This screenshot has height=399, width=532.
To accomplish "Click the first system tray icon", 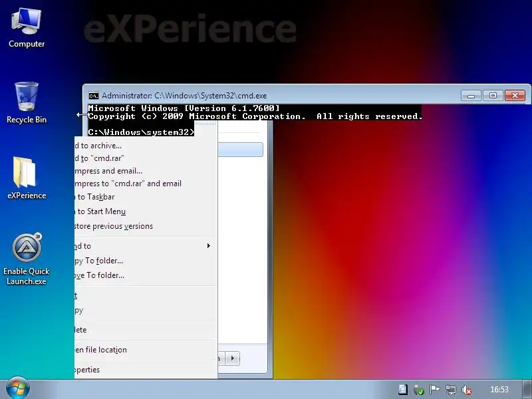I will [403, 390].
